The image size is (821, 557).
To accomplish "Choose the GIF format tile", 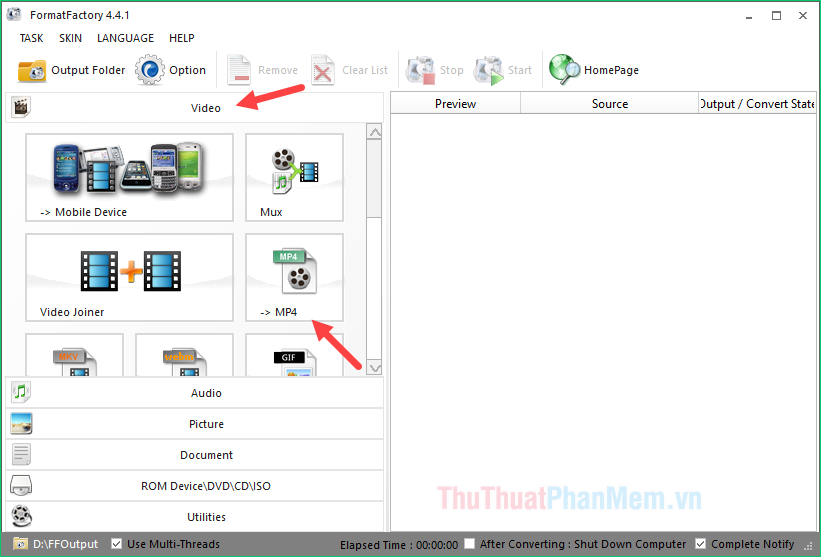I will tap(294, 355).
